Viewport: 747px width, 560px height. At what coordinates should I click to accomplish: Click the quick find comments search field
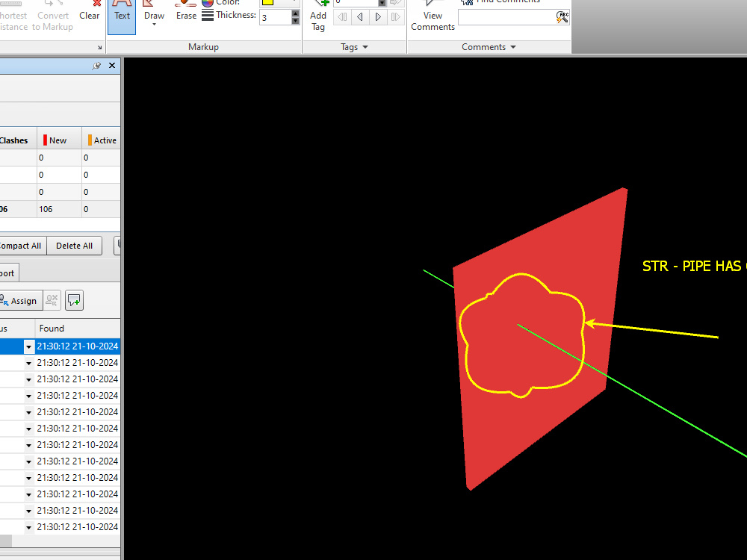(x=506, y=17)
